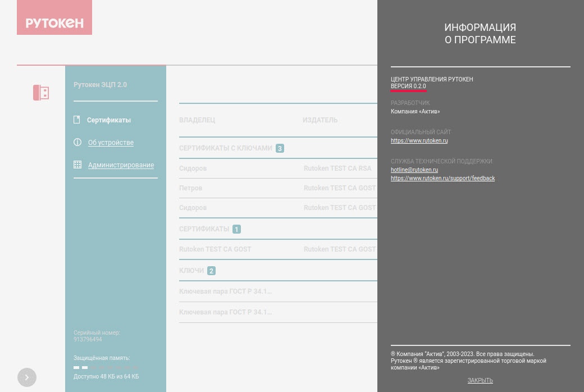Click the Компания «Актив» developer text
Image resolution: width=584 pixels, height=392 pixels.
416,111
